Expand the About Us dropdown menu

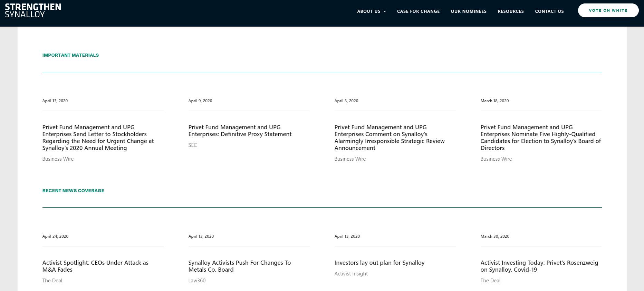tap(371, 11)
